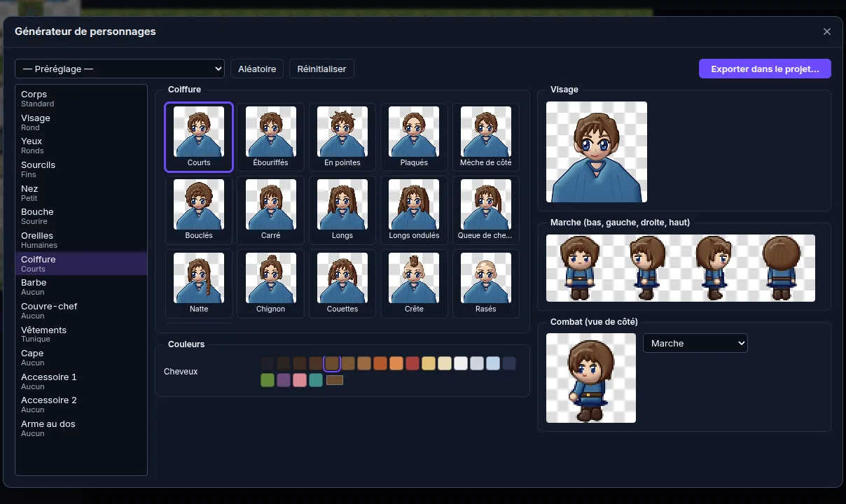Open the Corps category
Screen dimensions: 846x504
[x=81, y=99]
